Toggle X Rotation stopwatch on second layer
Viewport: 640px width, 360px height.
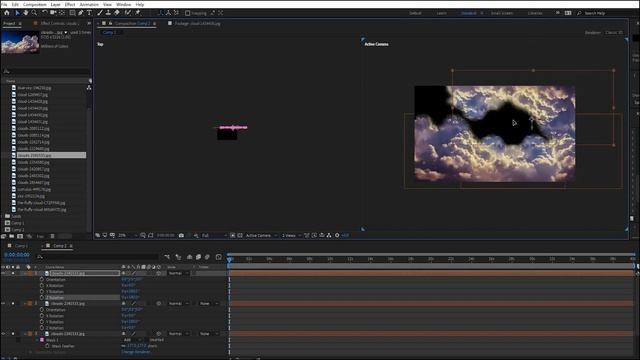(42, 316)
